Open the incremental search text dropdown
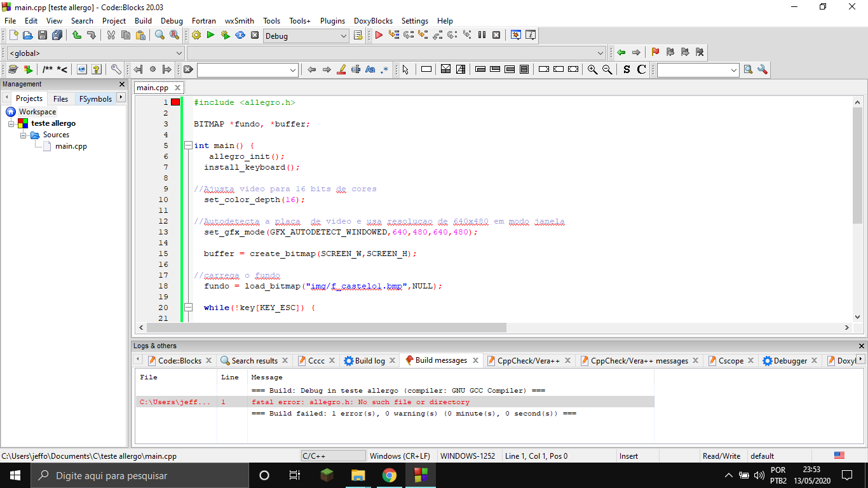868x488 pixels. pos(293,70)
